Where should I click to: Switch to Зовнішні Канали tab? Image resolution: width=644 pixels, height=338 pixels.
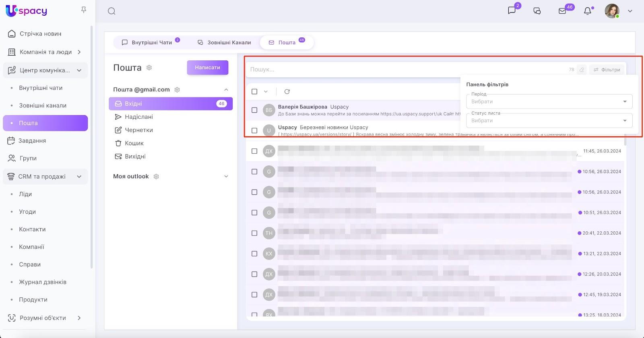(x=224, y=42)
